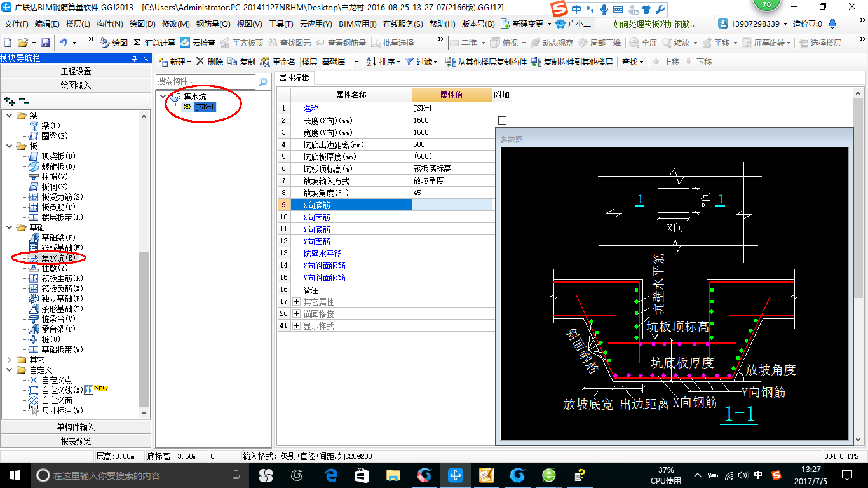Viewport: 868px width, 488px height.
Task: Open the BIM应用(I) menu
Action: [x=358, y=24]
